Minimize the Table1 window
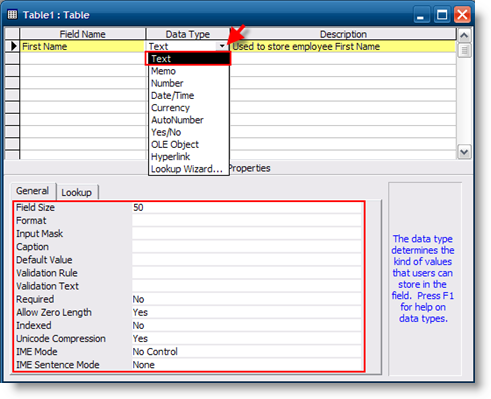The image size is (491, 399). [421, 15]
